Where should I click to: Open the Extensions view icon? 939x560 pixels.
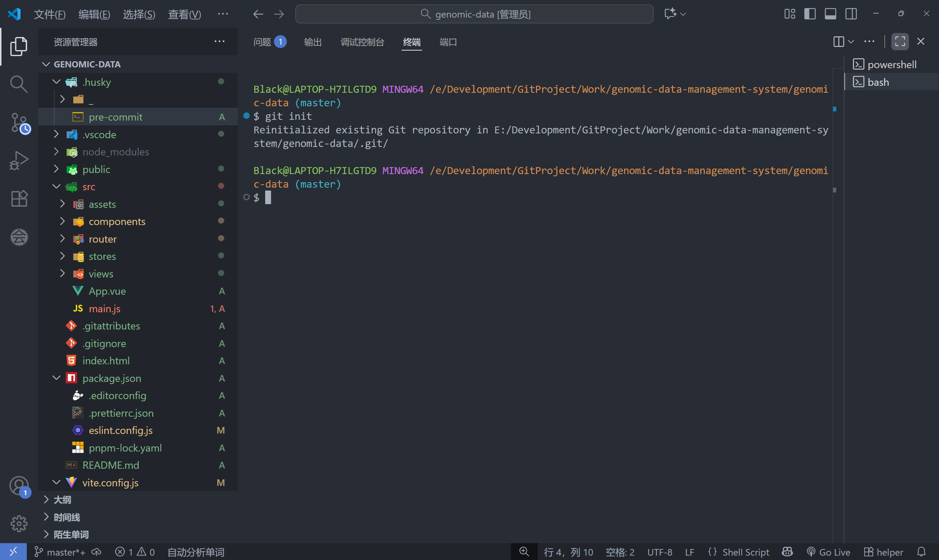pos(19,199)
